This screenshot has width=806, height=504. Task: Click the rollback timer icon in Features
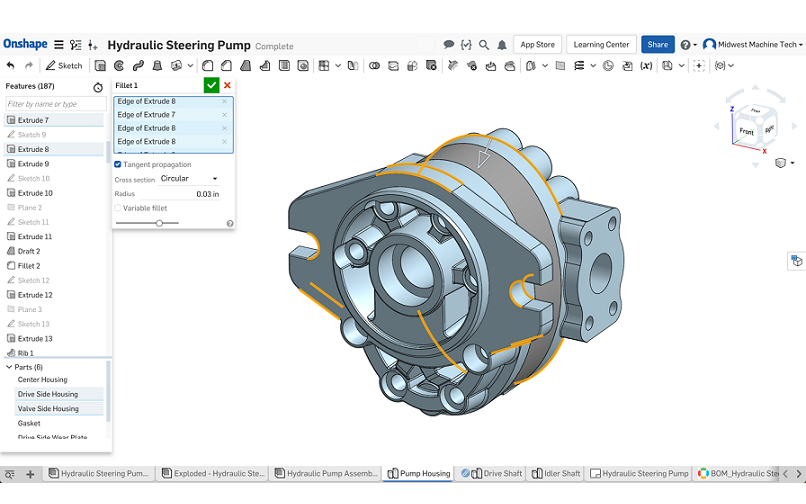click(x=98, y=87)
